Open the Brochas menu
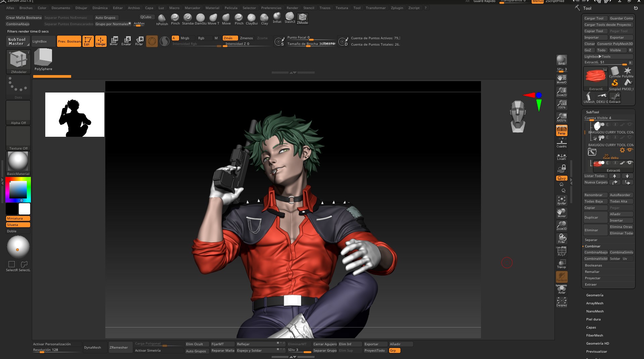Image resolution: width=644 pixels, height=359 pixels. [x=26, y=8]
